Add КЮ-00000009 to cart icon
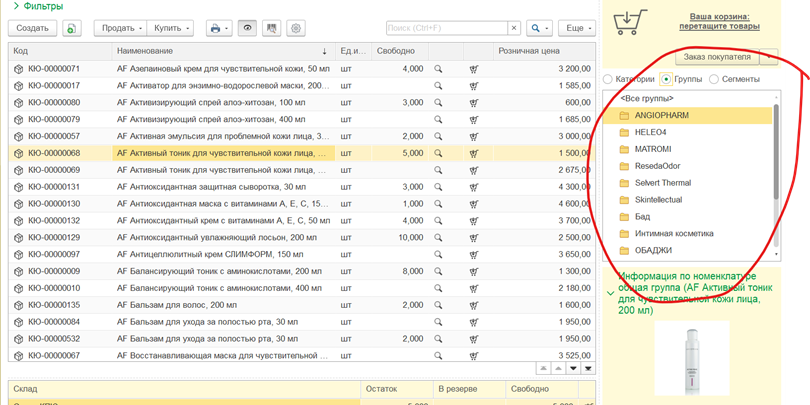The width and height of the screenshot is (810, 405). point(473,271)
